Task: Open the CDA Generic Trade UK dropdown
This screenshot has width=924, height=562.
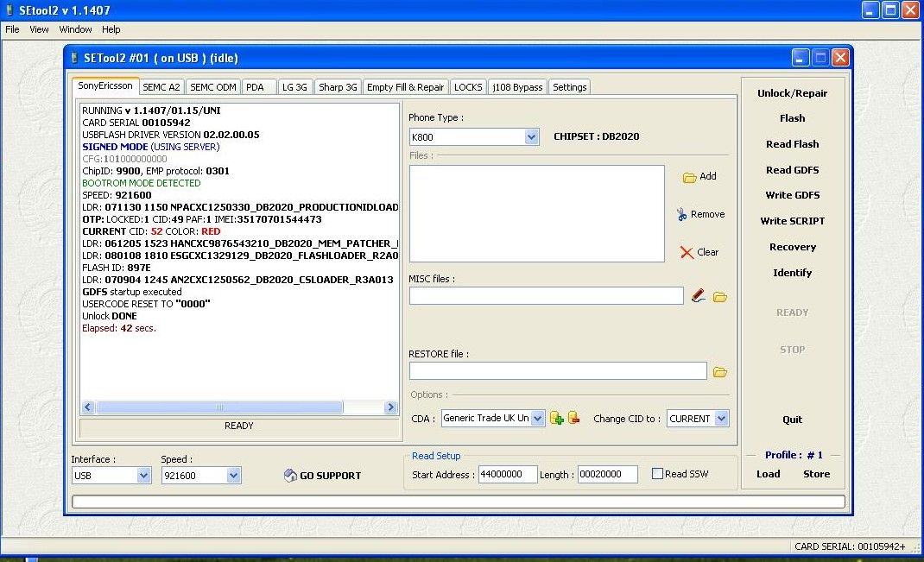Action: [537, 418]
